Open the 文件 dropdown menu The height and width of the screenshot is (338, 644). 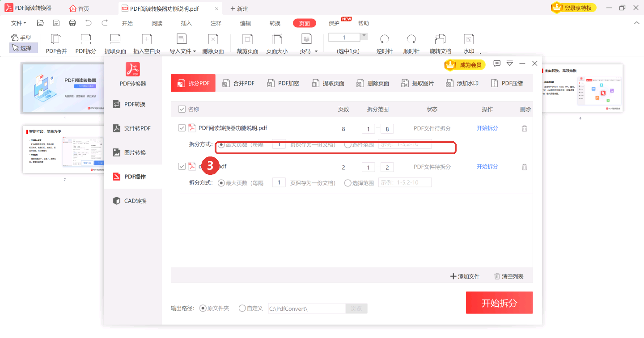tap(18, 23)
